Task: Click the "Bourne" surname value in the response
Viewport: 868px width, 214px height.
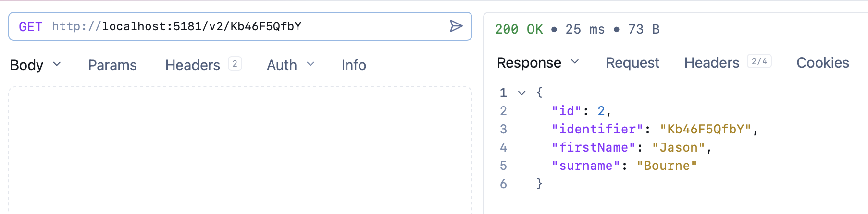Action: pyautogui.click(x=667, y=166)
